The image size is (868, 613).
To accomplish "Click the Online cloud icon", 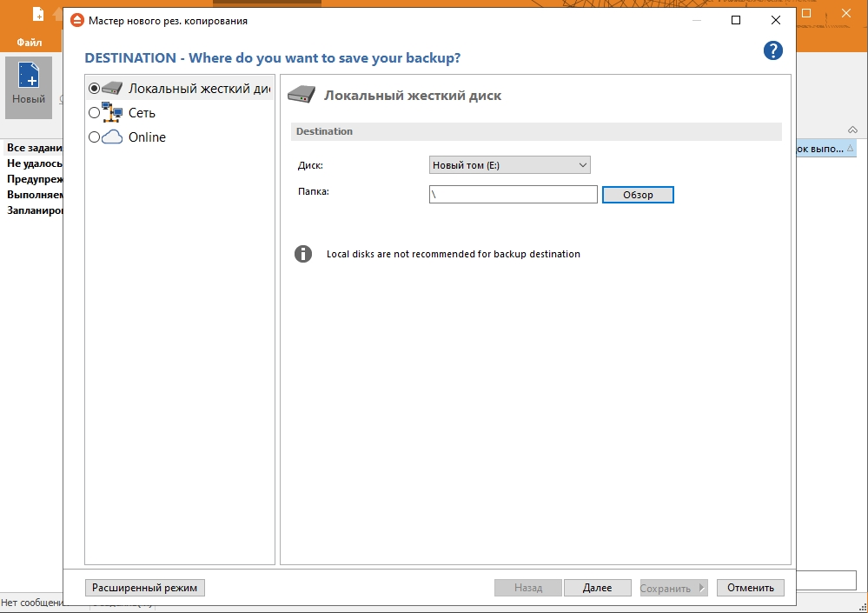I will tap(112, 137).
